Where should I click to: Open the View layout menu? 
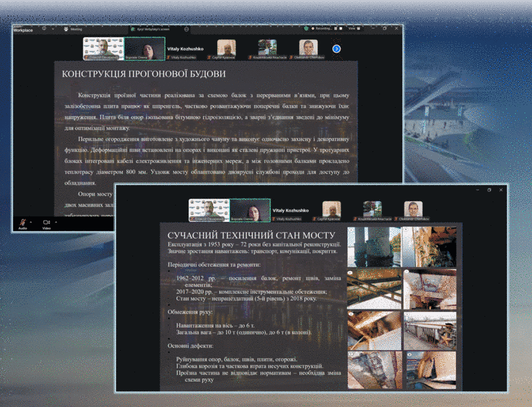coord(354,28)
